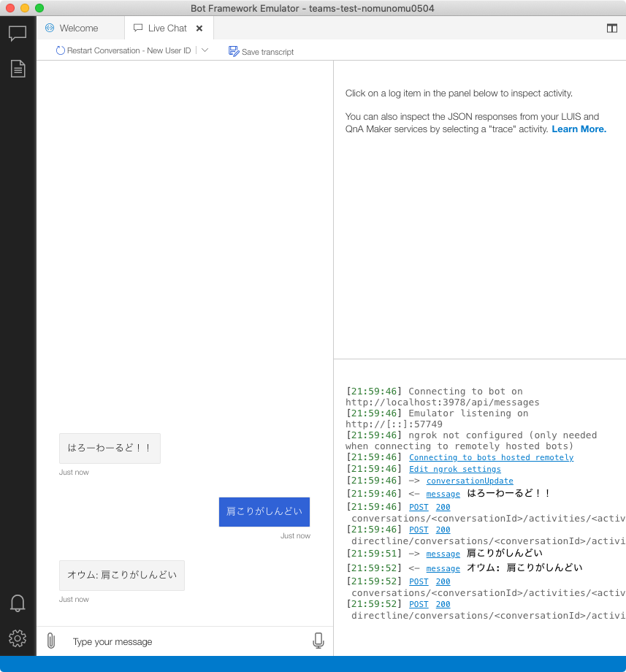This screenshot has height=672, width=626.
Task: Select the 肩こりがしんどい message bubble
Action: tap(264, 512)
